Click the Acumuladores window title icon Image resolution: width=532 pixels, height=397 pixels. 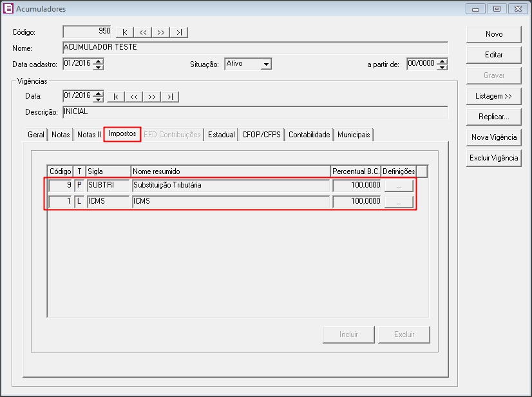tap(8, 8)
